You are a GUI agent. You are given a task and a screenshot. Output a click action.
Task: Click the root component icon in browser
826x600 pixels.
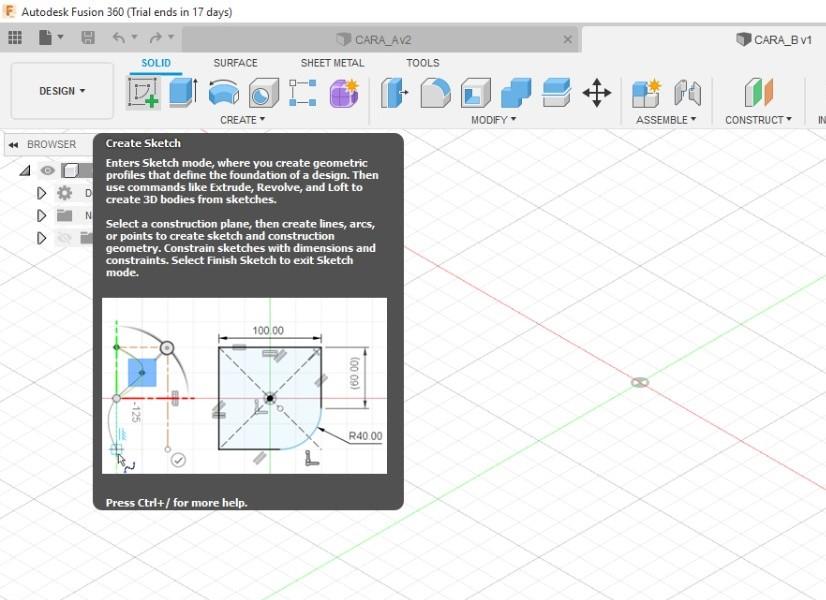(70, 170)
